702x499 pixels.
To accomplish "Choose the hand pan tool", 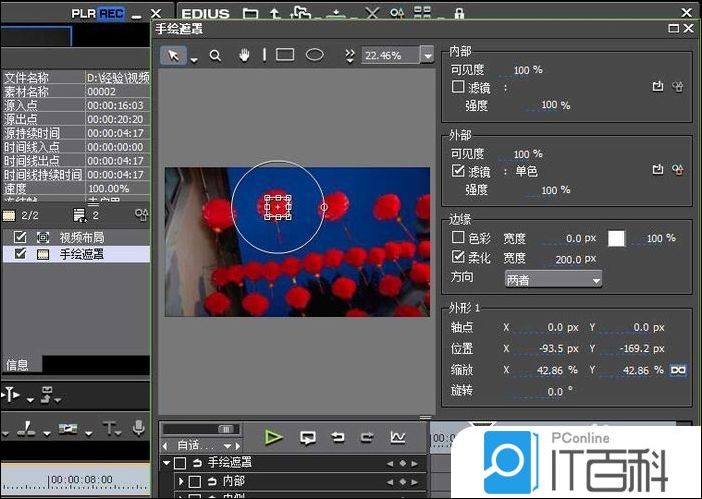I will coord(243,56).
